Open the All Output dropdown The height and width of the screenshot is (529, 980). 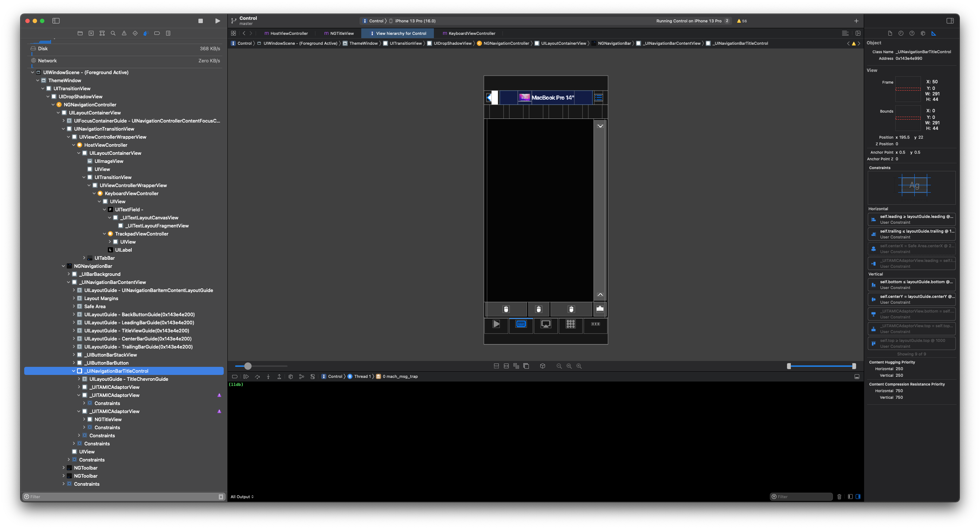(x=242, y=497)
